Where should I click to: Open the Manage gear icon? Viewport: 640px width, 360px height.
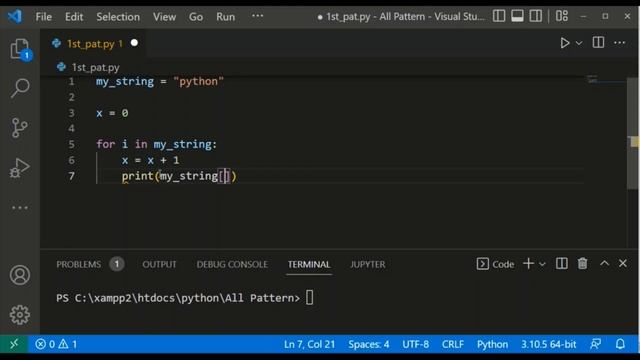pyautogui.click(x=20, y=315)
